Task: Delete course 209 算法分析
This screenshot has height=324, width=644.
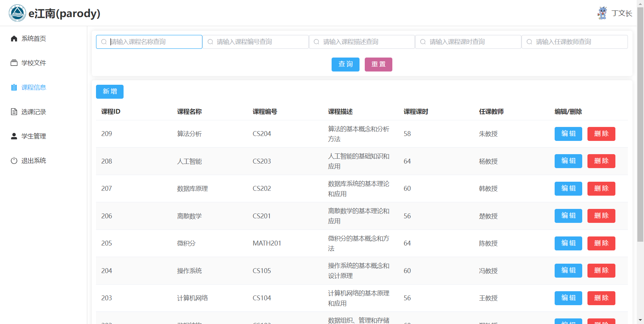Action: pyautogui.click(x=601, y=134)
